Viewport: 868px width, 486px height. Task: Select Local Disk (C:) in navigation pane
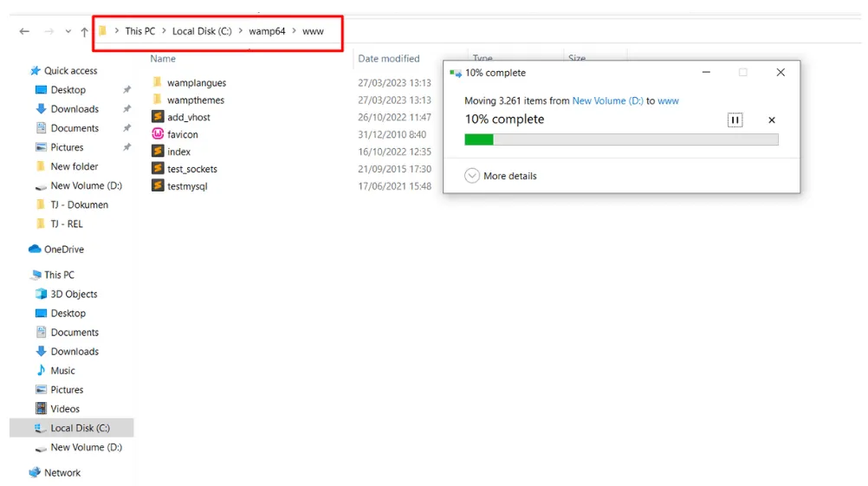(81, 429)
